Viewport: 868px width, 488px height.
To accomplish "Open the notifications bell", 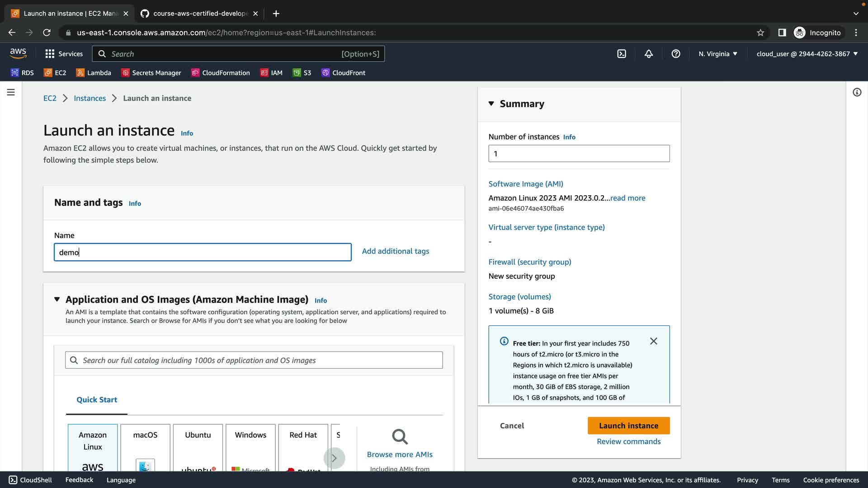I will pyautogui.click(x=649, y=54).
